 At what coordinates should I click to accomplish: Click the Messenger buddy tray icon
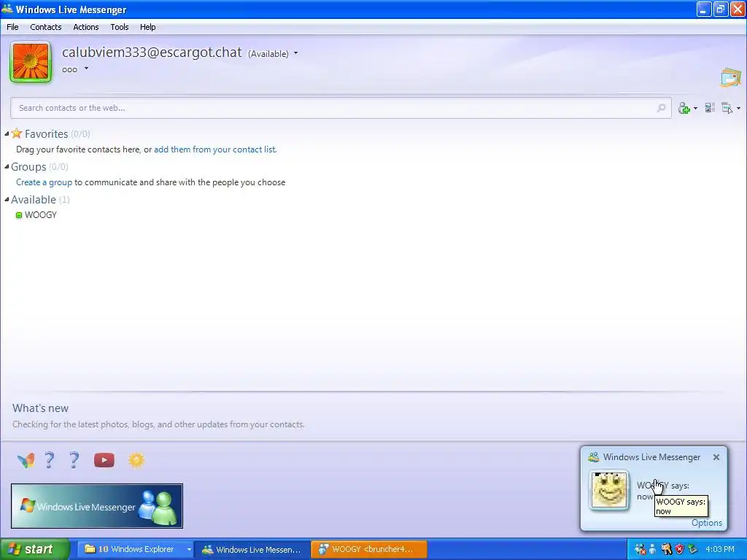pyautogui.click(x=653, y=550)
